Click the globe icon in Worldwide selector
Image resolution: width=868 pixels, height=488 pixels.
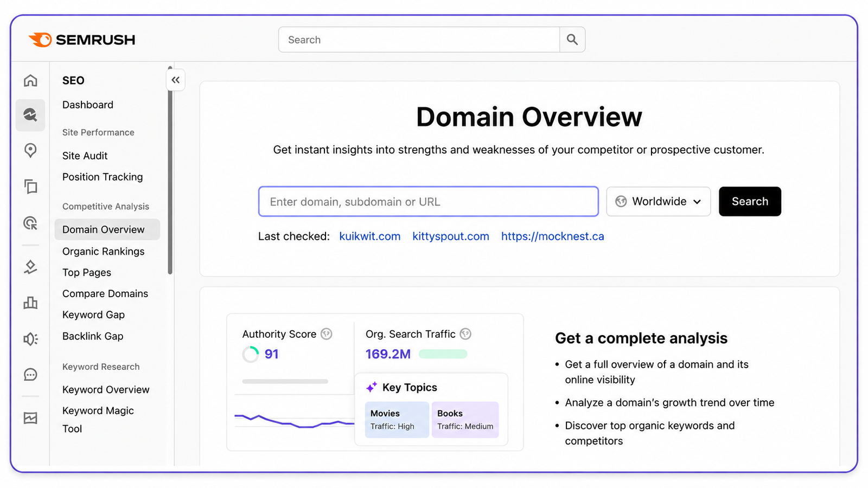621,202
